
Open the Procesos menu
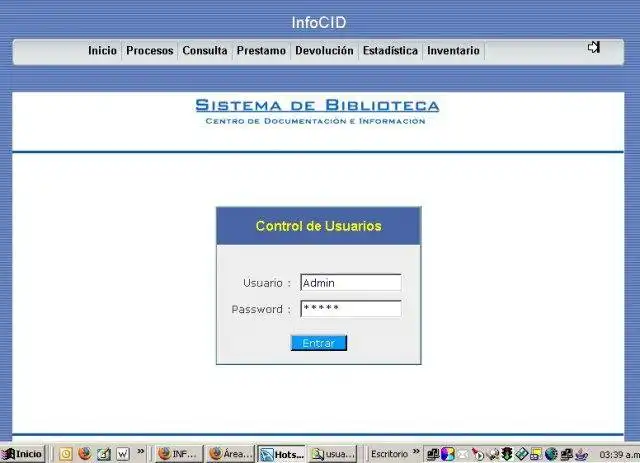point(150,51)
